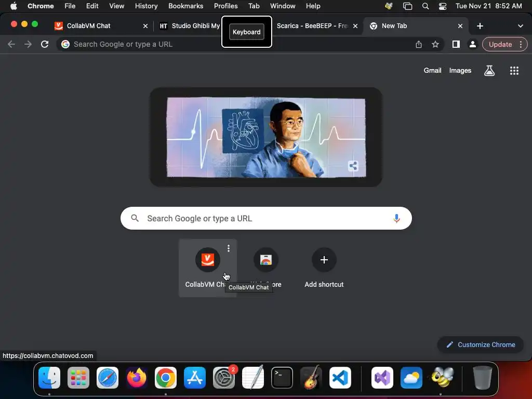Click the Google search box
Viewport: 532px width, 399px height.
(266, 218)
